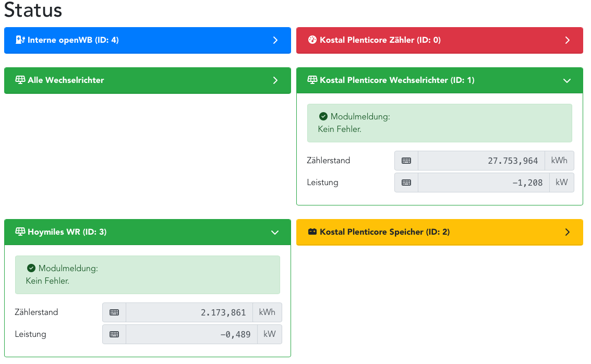Expand the Kostal Plenticore Speicher chevron
591x364 pixels.
(568, 232)
